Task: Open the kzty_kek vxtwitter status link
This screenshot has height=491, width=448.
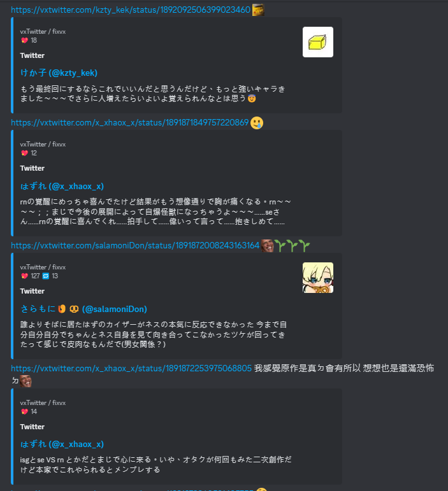Action: pos(131,10)
